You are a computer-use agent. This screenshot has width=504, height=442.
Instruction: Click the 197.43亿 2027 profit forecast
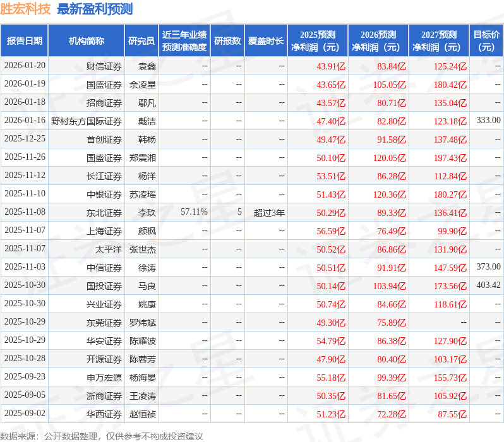[x=450, y=157]
